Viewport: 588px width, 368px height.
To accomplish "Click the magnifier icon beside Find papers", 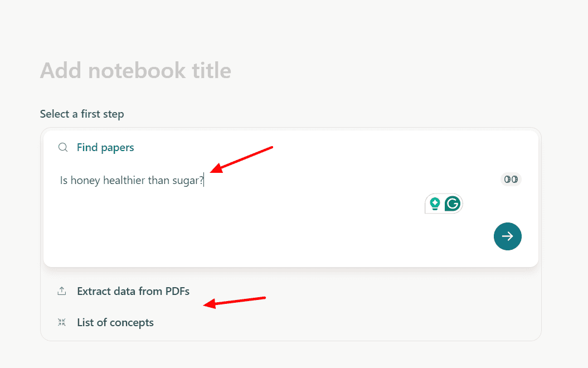I will [63, 148].
